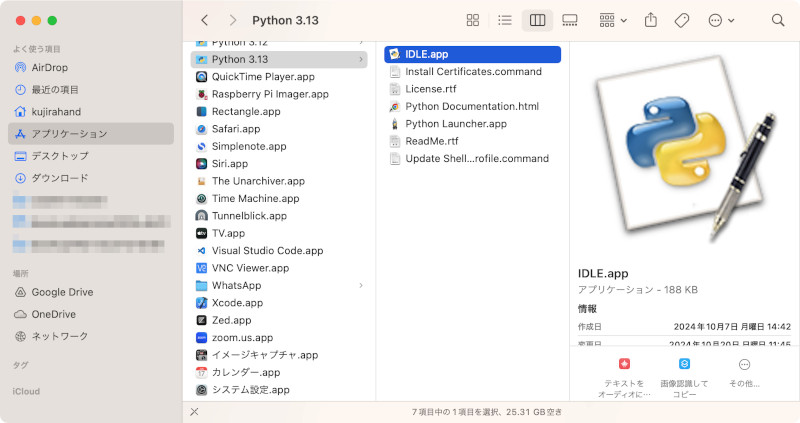
Task: Select the gallery view icon
Action: 570,20
